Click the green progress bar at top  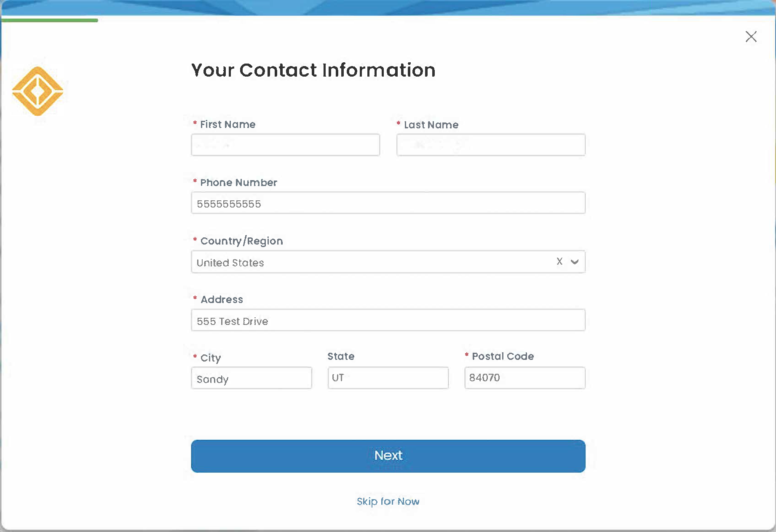click(x=49, y=20)
